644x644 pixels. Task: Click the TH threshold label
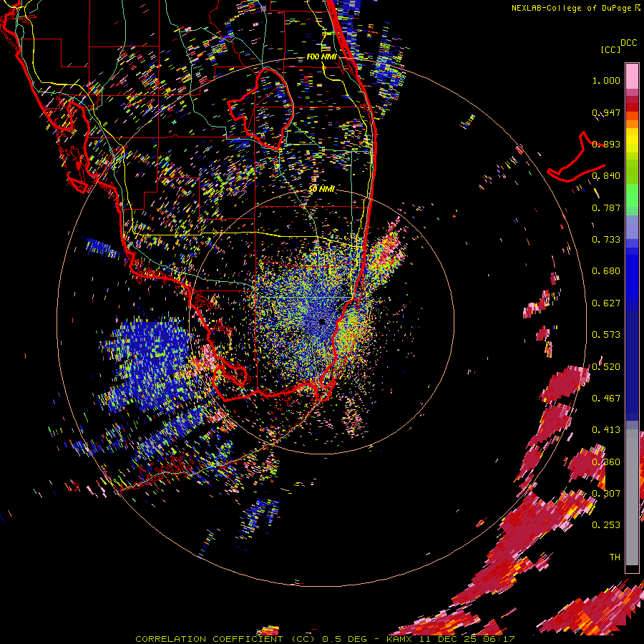click(x=615, y=557)
